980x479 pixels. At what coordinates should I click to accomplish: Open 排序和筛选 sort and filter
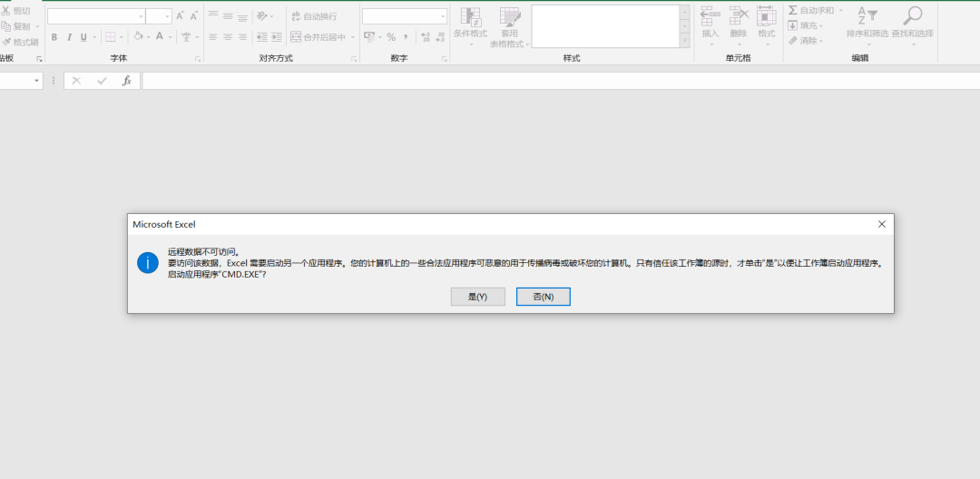tap(867, 26)
